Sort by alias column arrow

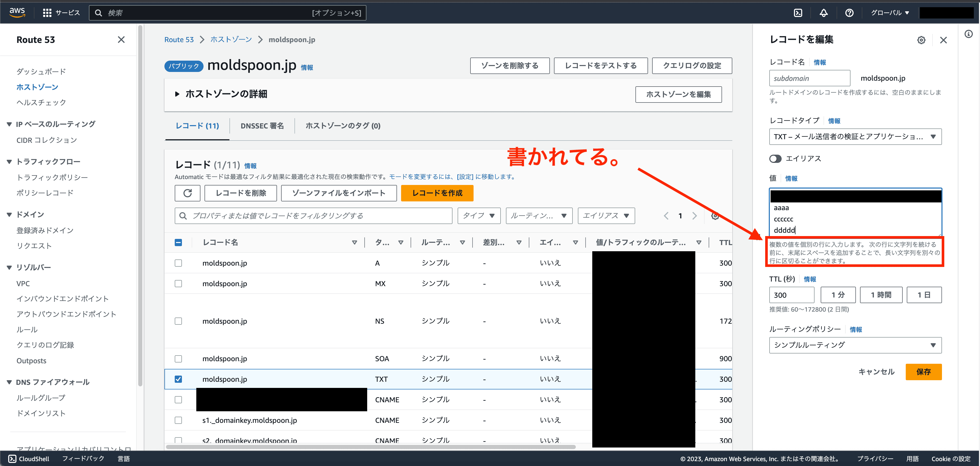coord(575,242)
